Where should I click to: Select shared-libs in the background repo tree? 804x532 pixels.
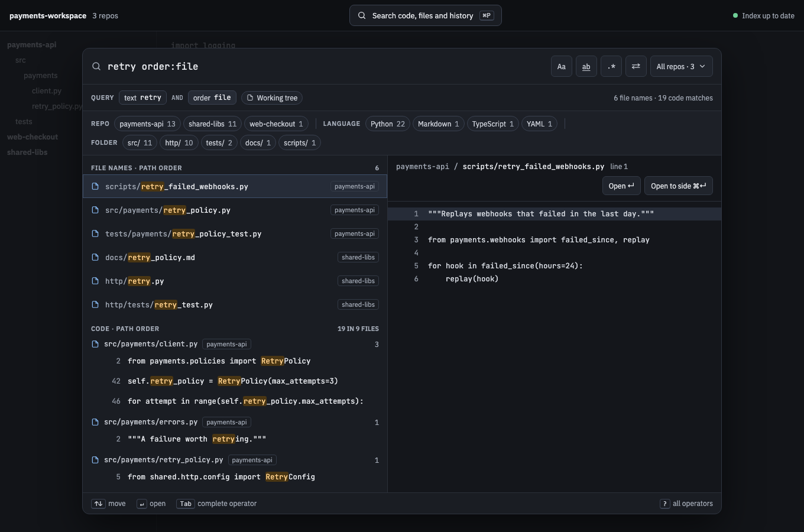27,153
